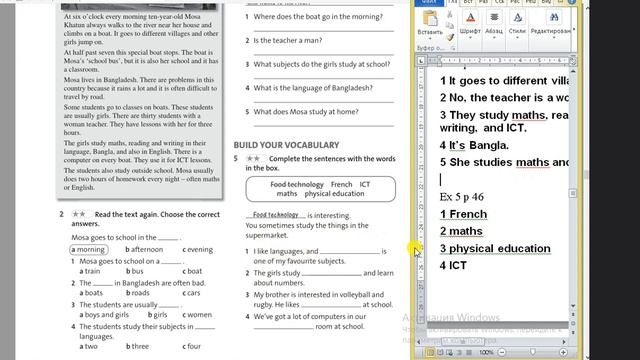
Task: Click the horizontal scrollbar right arrow
Action: 564,342
